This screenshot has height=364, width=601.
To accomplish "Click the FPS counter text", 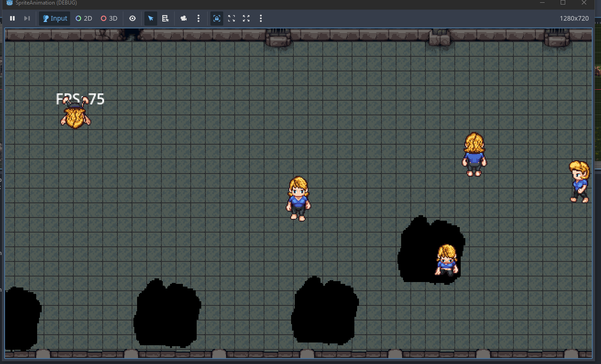I will pos(80,99).
